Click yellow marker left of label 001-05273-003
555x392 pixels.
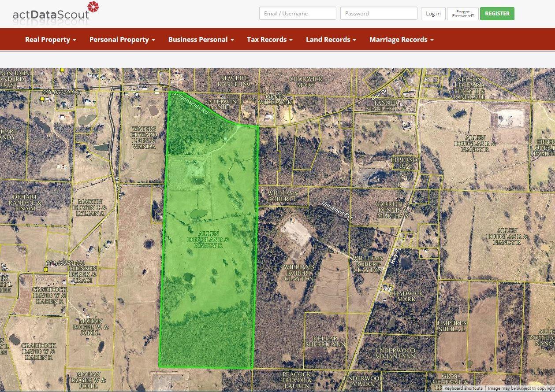[46, 269]
